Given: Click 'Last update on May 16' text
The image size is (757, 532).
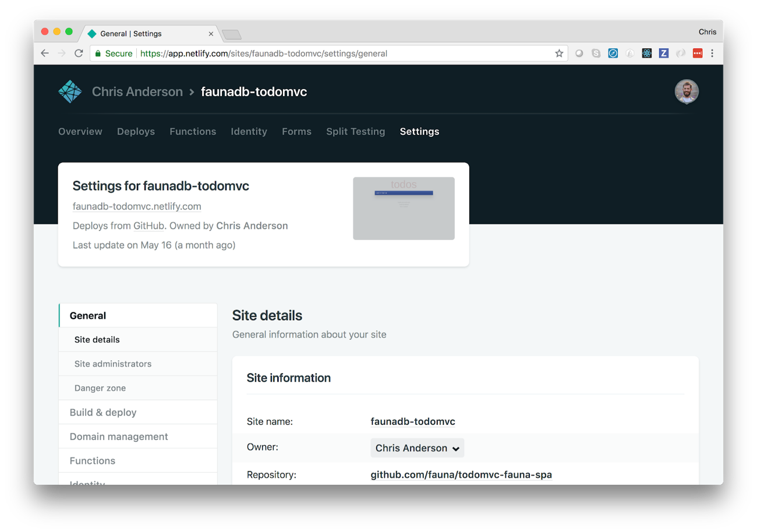Looking at the screenshot, I should click(154, 245).
